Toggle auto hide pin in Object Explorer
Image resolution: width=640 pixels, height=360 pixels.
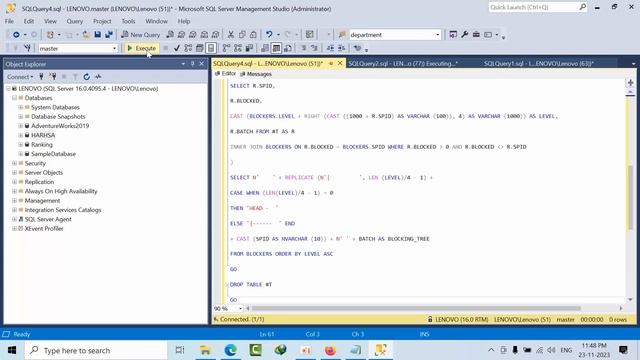click(193, 64)
